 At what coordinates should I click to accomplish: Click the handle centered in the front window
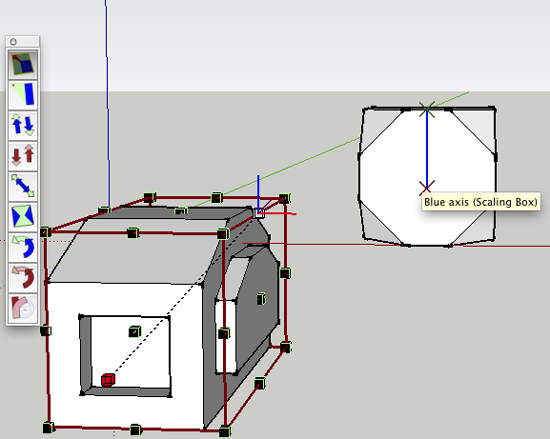tap(135, 331)
